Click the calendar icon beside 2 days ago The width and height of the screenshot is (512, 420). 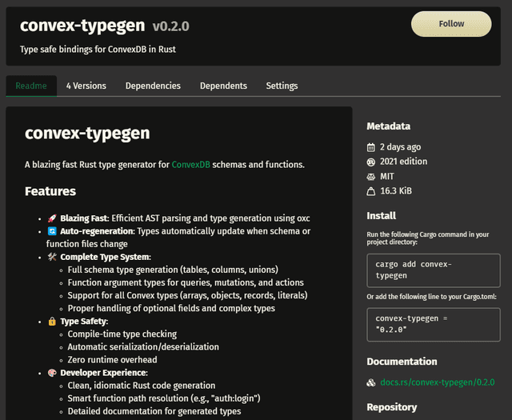371,147
